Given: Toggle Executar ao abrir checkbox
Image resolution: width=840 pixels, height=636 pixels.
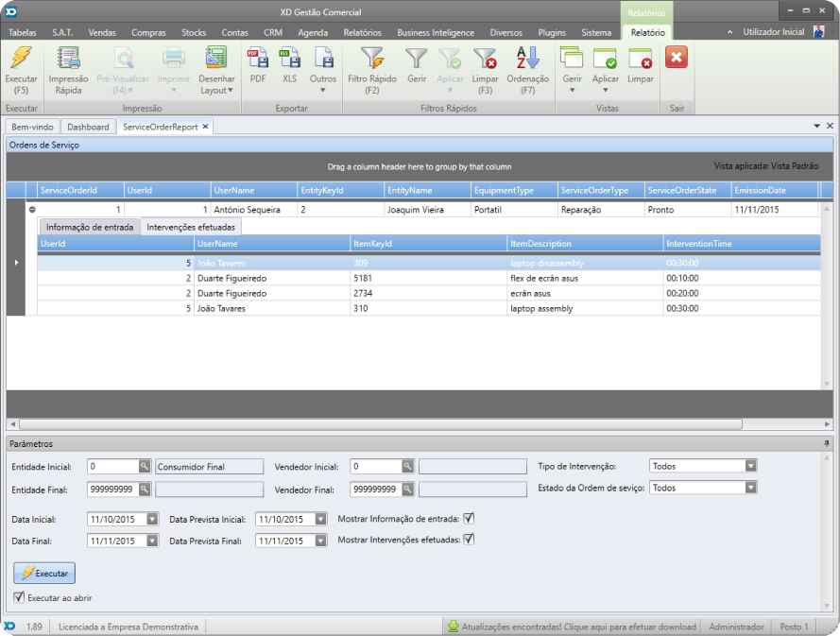Looking at the screenshot, I should tap(19, 597).
